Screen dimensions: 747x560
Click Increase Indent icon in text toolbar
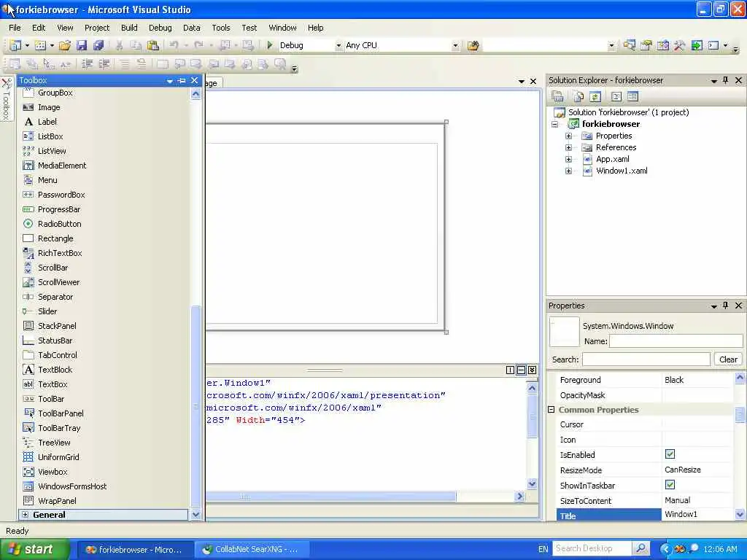coord(104,64)
